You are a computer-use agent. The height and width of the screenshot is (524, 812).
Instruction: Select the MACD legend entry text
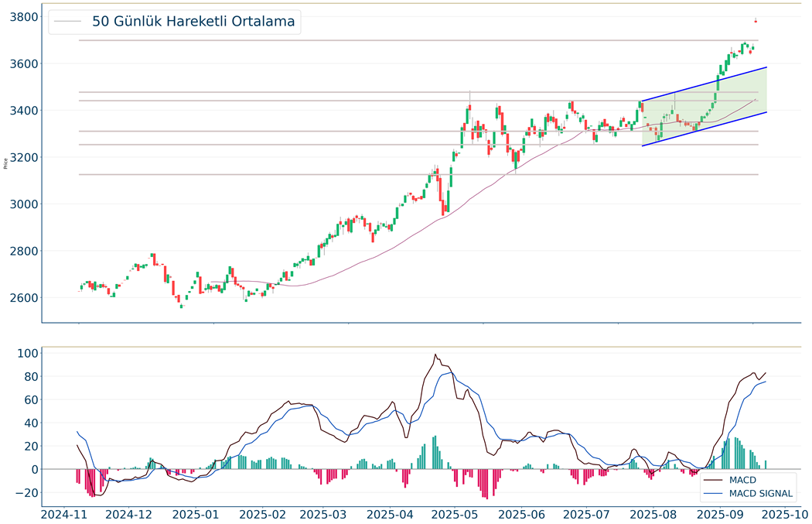click(742, 480)
